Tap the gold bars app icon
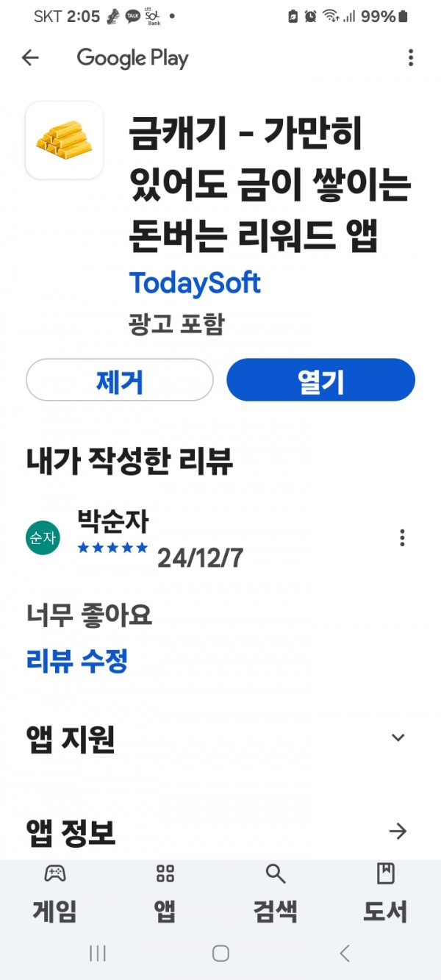Viewport: 441px width, 980px height. pyautogui.click(x=64, y=140)
